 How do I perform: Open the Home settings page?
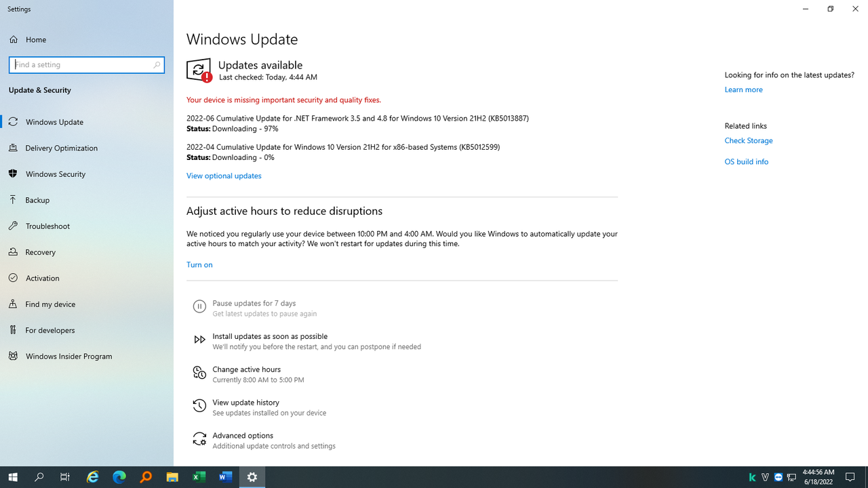87,39
